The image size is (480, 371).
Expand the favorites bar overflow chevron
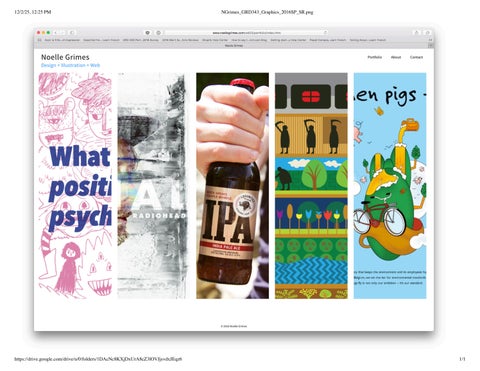click(x=430, y=40)
